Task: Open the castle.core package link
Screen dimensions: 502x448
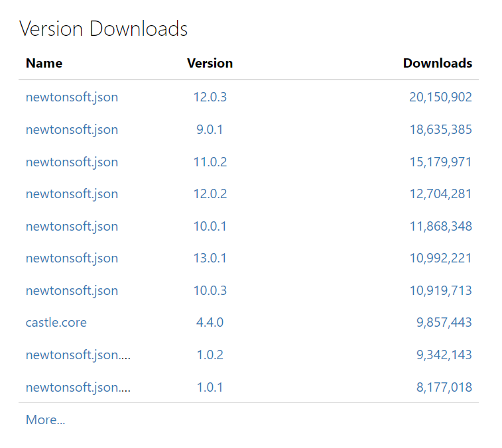Action: (x=56, y=323)
